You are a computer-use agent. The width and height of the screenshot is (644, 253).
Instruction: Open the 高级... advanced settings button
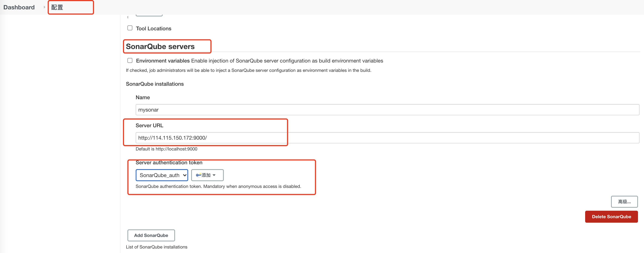click(624, 202)
